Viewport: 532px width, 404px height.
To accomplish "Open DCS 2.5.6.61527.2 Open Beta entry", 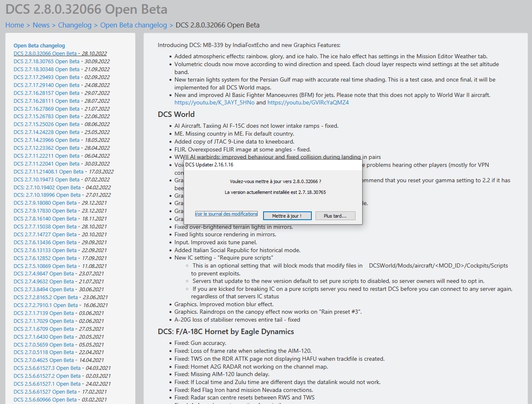I will click(47, 376).
